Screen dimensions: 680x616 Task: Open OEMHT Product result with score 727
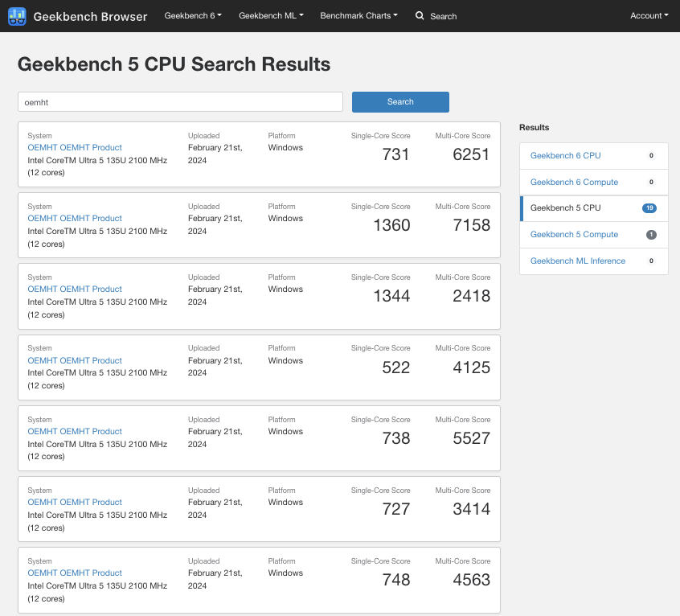pyautogui.click(x=75, y=502)
